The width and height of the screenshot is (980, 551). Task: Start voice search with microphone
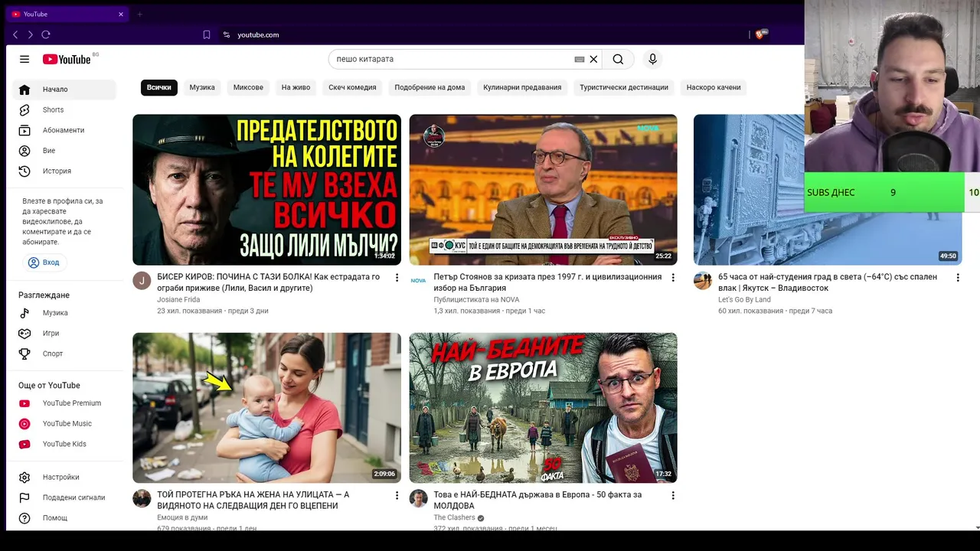coord(652,59)
